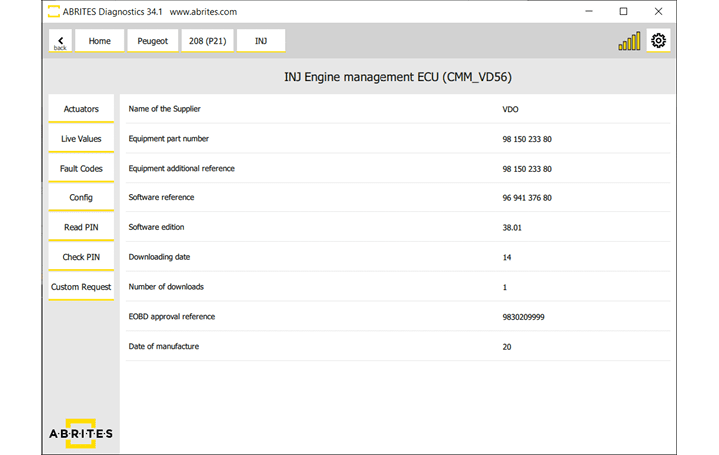Click the ABRITES logo
719x455 pixels.
click(81, 431)
